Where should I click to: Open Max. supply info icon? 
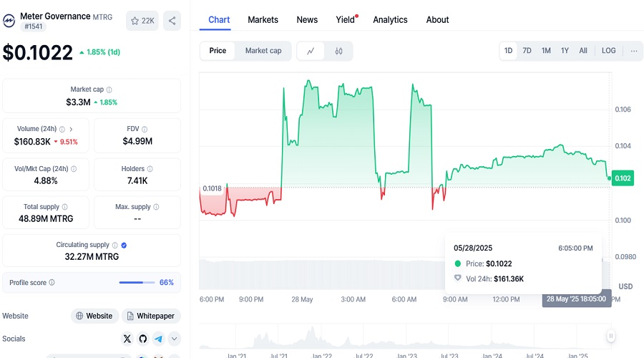click(x=156, y=207)
